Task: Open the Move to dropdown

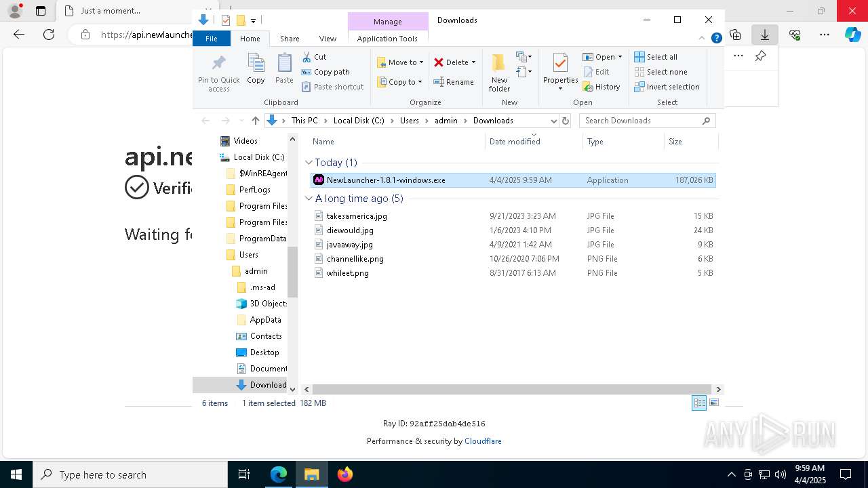Action: 400,62
